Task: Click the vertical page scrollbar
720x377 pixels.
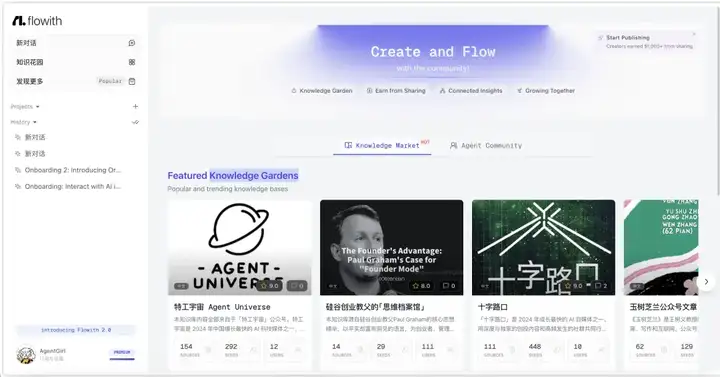Action: pos(717,101)
